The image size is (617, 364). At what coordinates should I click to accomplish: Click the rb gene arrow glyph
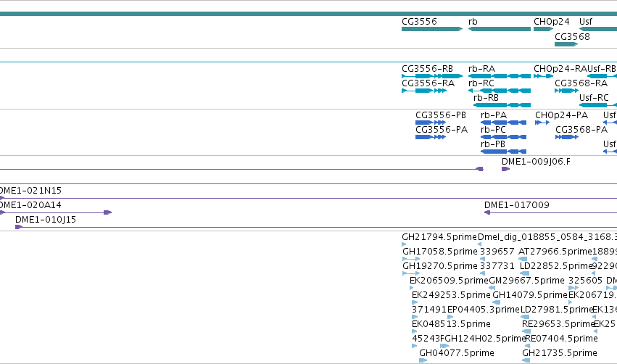pos(500,29)
